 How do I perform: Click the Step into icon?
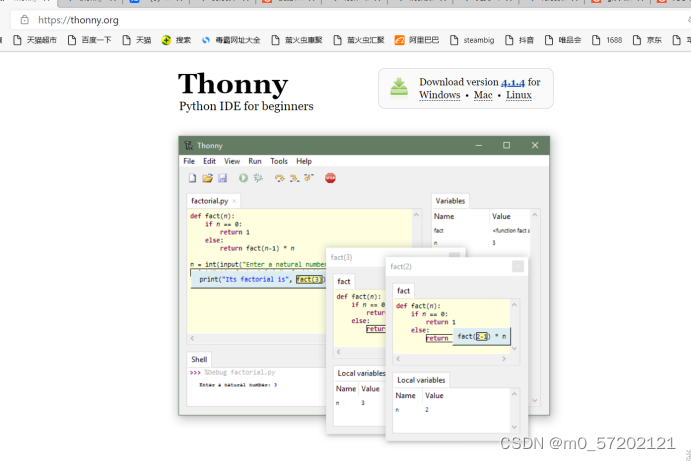point(294,178)
